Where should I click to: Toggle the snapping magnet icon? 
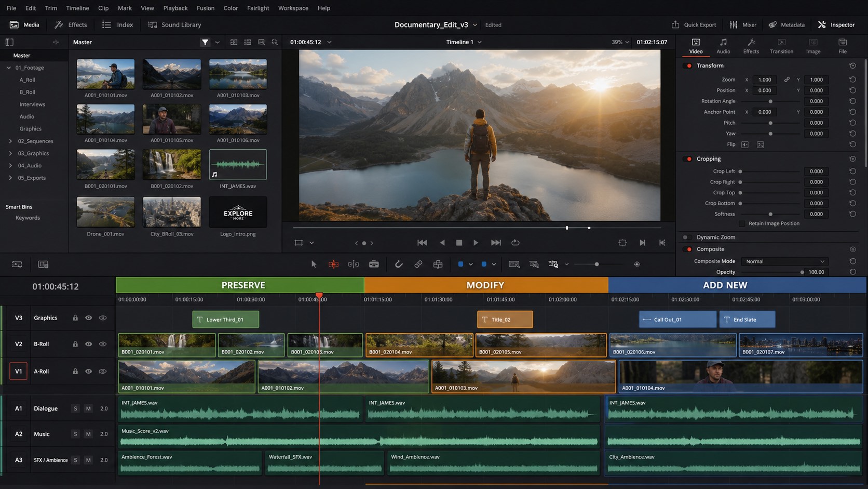point(399,264)
